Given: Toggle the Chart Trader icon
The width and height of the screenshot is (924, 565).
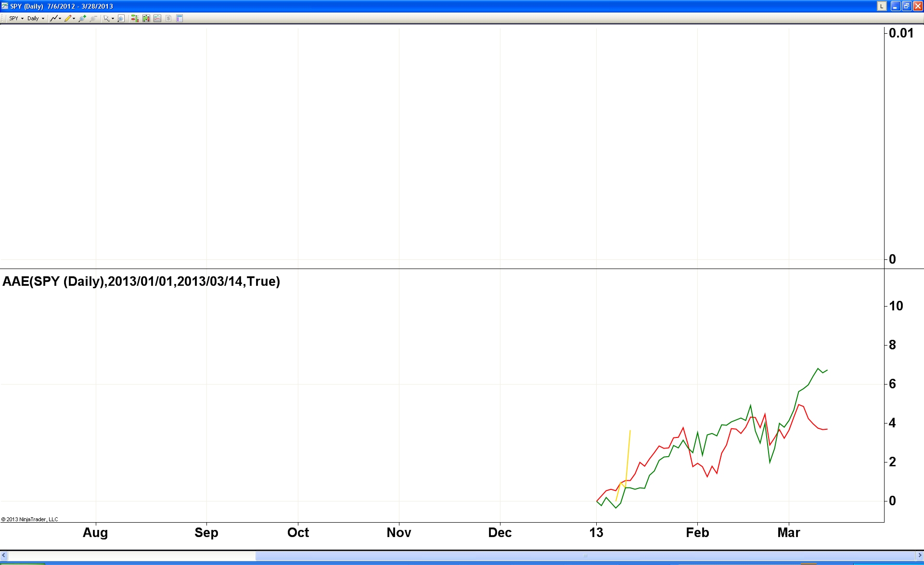Looking at the screenshot, I should pos(135,18).
